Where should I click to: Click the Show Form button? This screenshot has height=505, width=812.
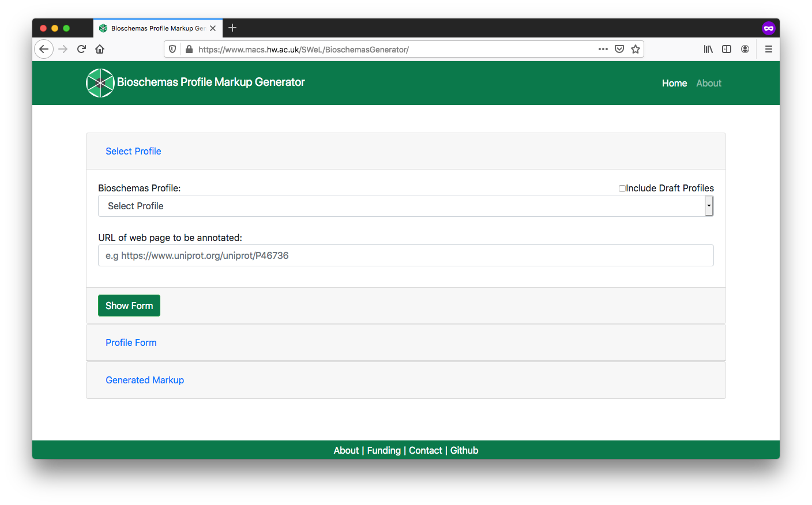coord(129,306)
